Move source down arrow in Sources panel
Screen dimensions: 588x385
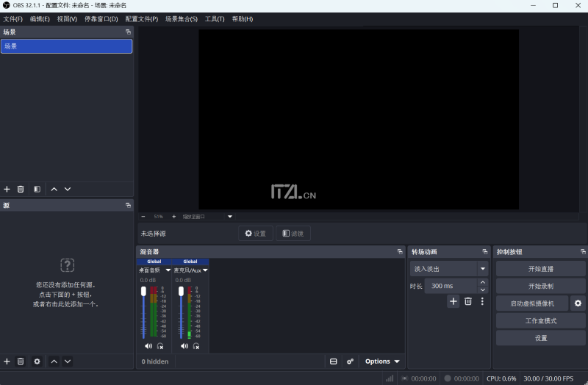click(68, 361)
